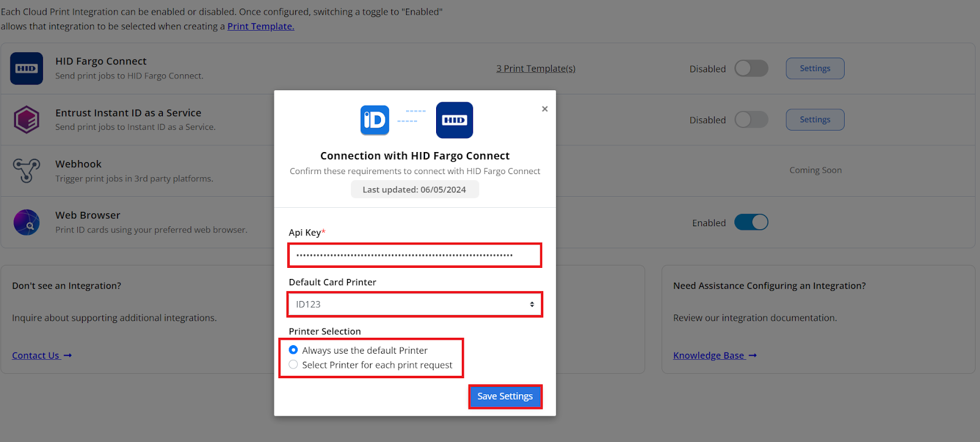The image size is (980, 442).
Task: Click the Connection with HID Fargo Connect heading
Action: pyautogui.click(x=415, y=156)
